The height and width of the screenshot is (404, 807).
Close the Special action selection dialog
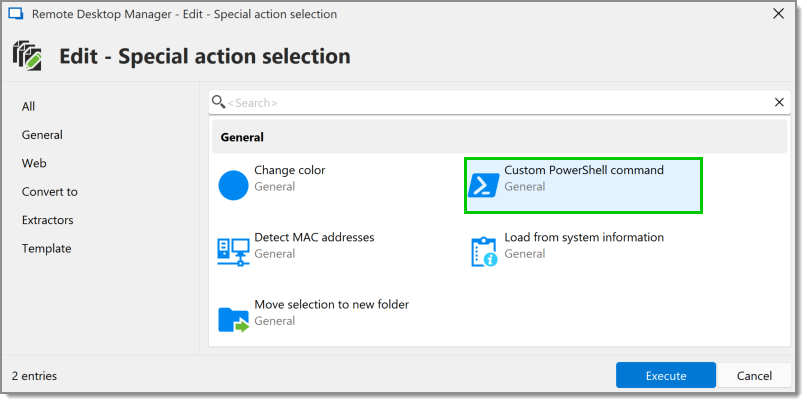(x=779, y=14)
